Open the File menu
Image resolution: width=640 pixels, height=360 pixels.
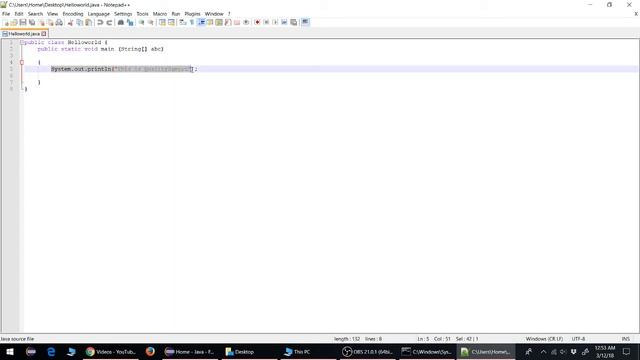point(6,14)
